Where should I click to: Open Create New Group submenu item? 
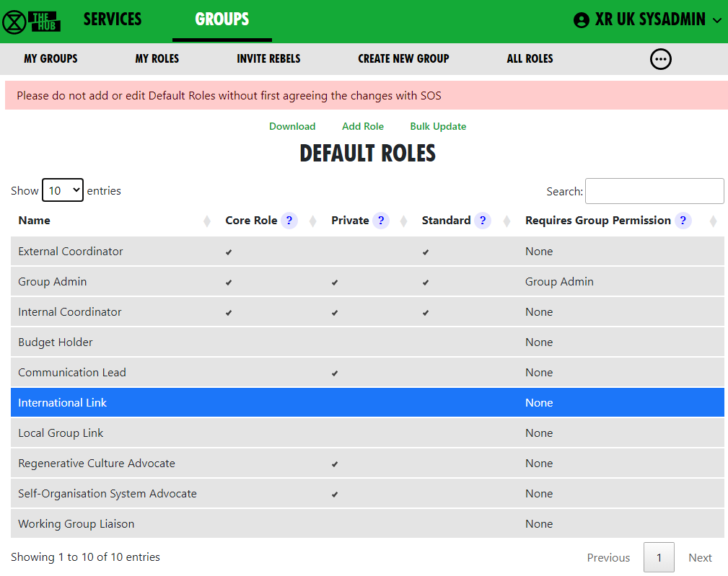pos(403,59)
